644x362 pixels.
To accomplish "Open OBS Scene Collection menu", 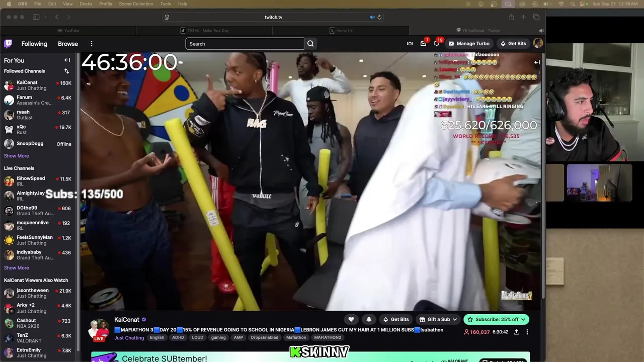I will click(x=136, y=4).
